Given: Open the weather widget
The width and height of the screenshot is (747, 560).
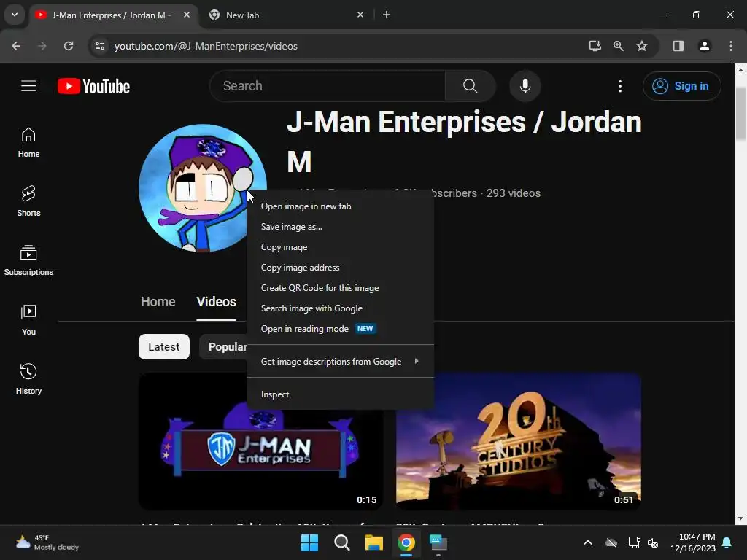Looking at the screenshot, I should [47, 542].
